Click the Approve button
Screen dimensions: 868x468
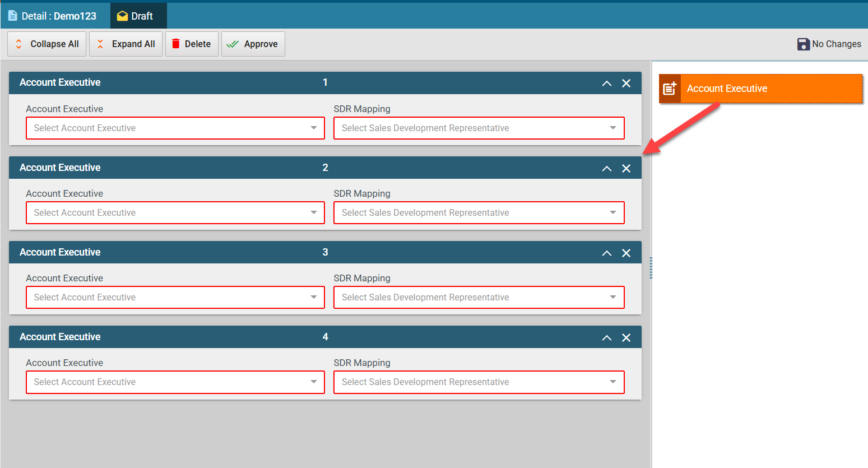[253, 44]
